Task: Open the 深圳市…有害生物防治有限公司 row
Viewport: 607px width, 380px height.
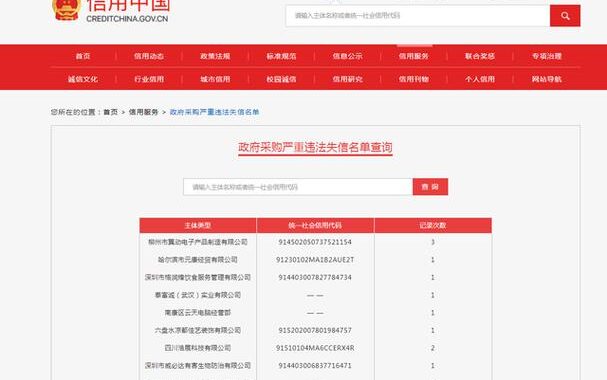Action: pyautogui.click(x=198, y=366)
